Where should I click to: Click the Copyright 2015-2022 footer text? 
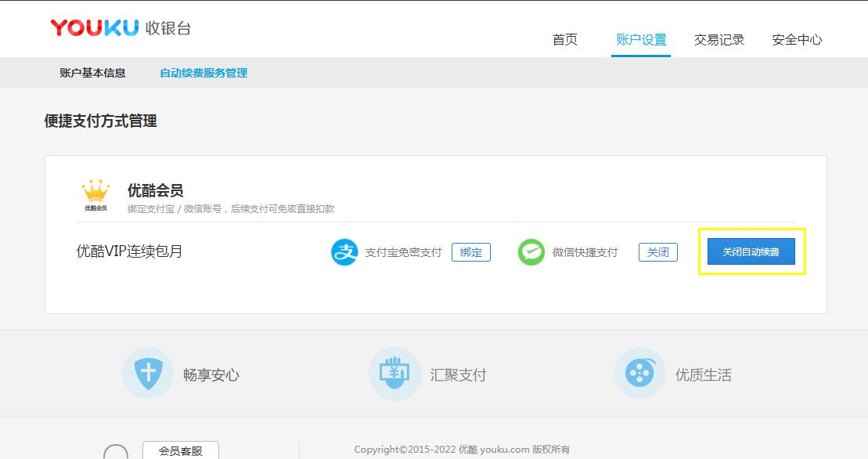pyautogui.click(x=462, y=450)
